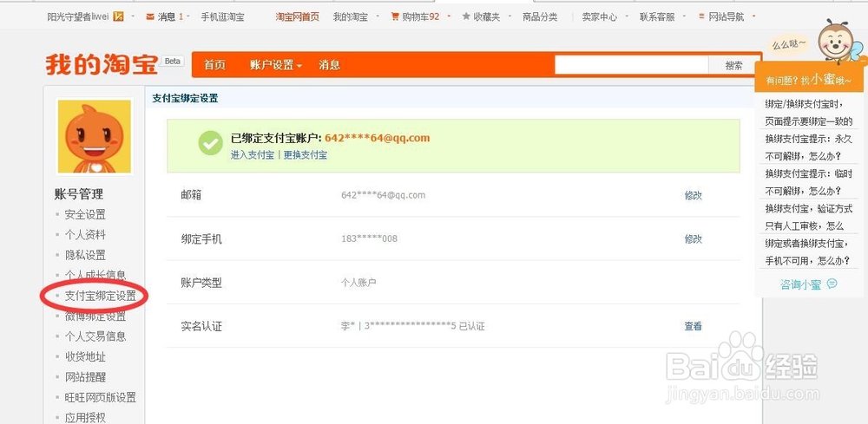The image size is (868, 424).
Task: Click the chat bubble beside 咨询小蜜
Action: 832,284
